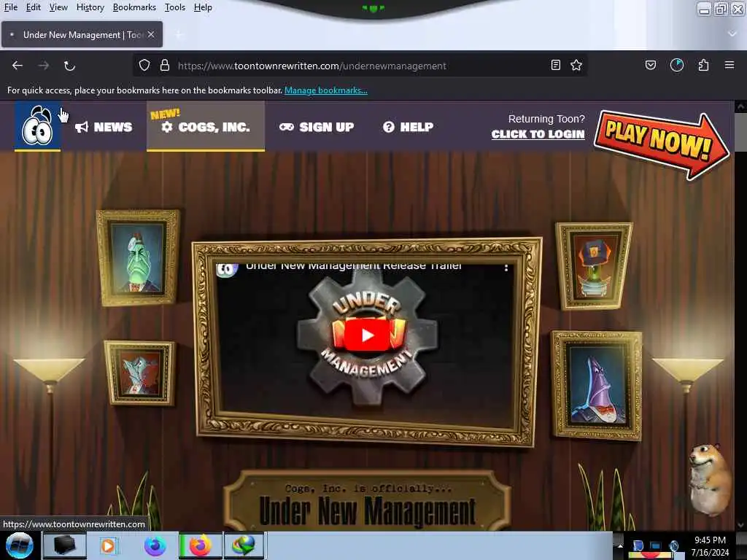
Task: Open the site HELP navigation item
Action: 409,127
